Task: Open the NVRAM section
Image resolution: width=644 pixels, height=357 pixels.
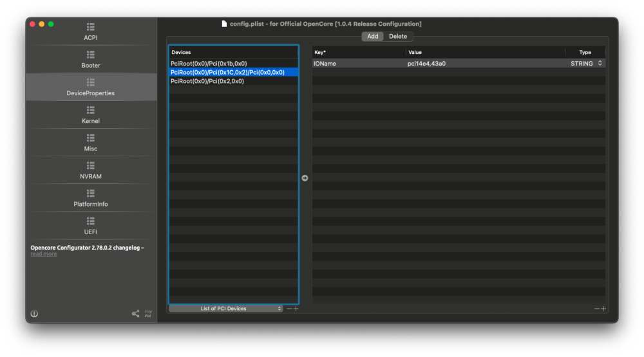Action: pyautogui.click(x=90, y=170)
